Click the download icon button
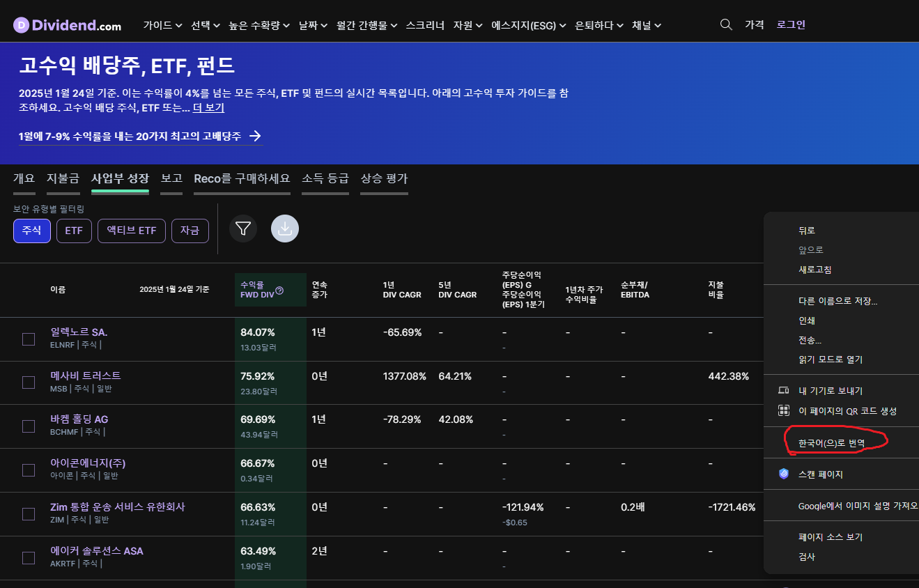The height and width of the screenshot is (588, 919). coord(285,229)
